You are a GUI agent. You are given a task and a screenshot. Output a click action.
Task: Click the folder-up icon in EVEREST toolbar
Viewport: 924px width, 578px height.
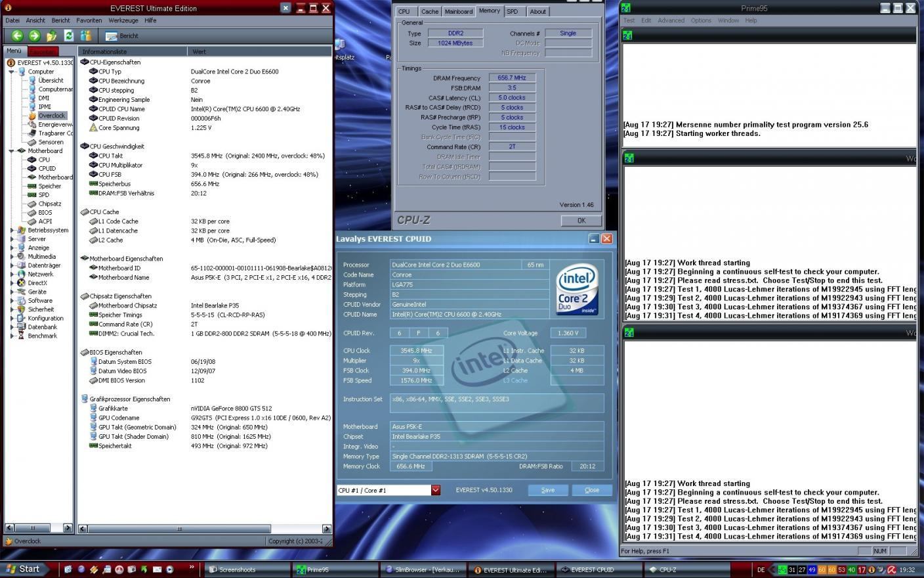(51, 35)
